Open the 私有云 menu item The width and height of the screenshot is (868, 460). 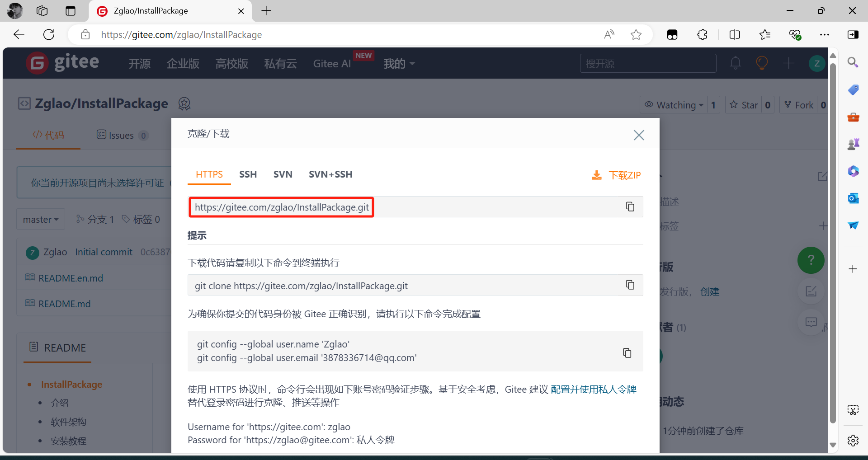click(280, 64)
